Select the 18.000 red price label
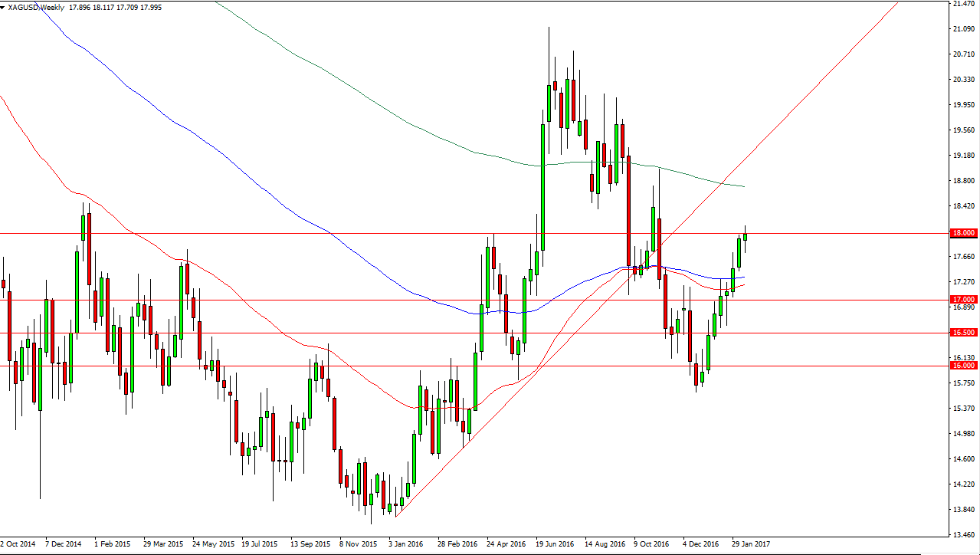The width and height of the screenshot is (980, 555). click(962, 233)
